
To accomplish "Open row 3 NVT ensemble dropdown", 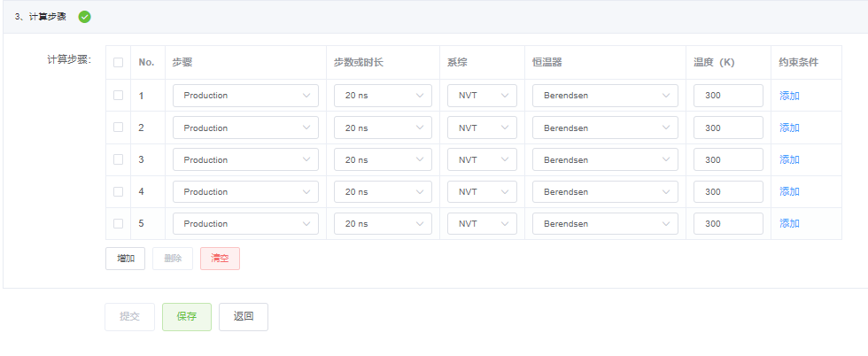I will tap(482, 159).
